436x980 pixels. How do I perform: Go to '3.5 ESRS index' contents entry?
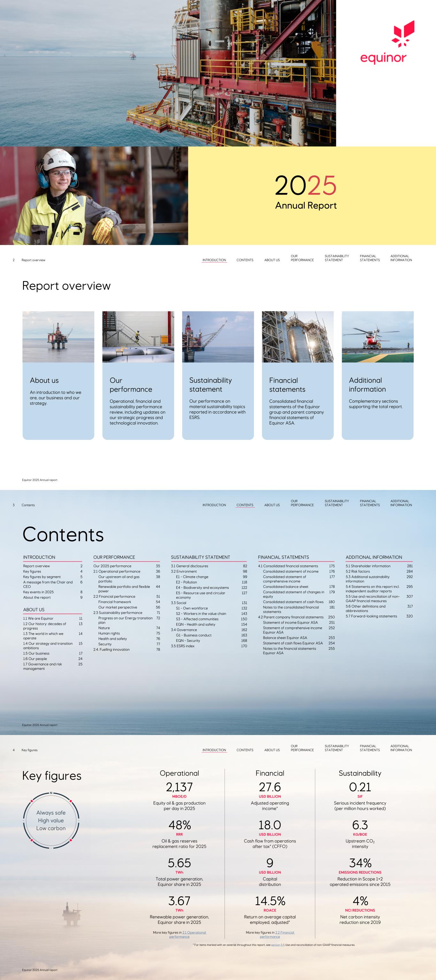(183, 646)
